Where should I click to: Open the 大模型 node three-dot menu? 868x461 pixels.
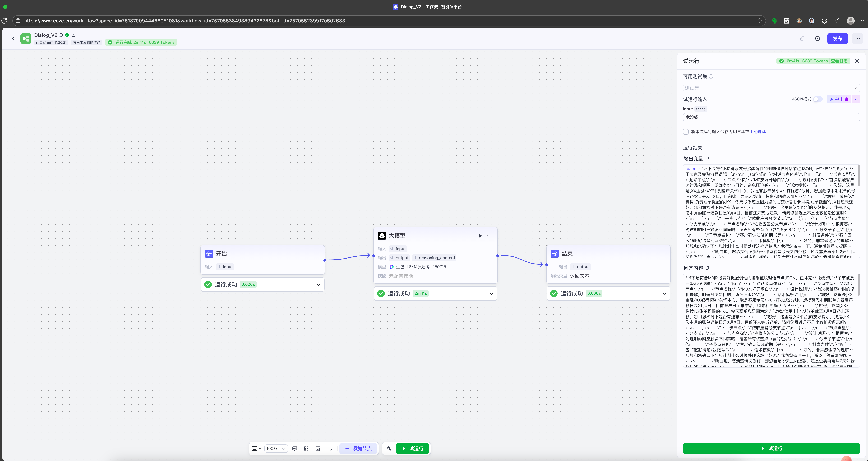[x=490, y=236]
